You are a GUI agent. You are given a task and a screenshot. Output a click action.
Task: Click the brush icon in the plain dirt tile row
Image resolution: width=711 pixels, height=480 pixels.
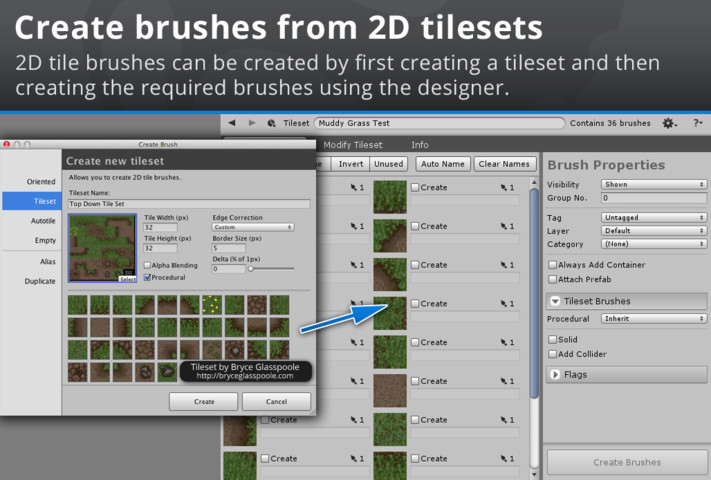pyautogui.click(x=503, y=381)
